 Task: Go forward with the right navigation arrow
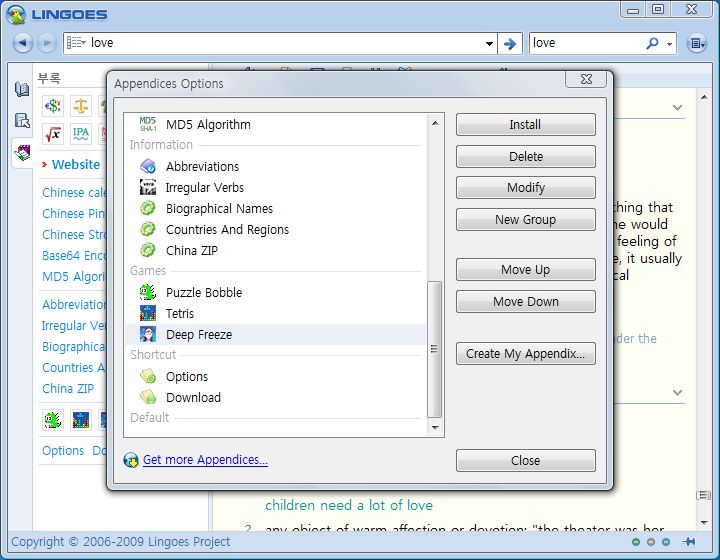(x=46, y=43)
